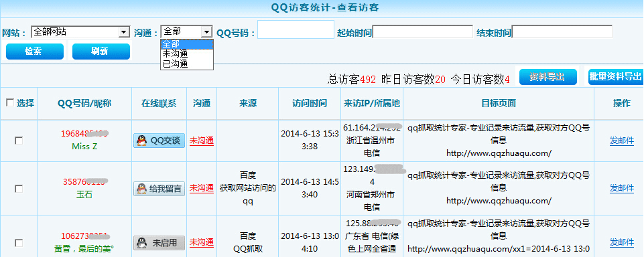This screenshot has width=644, height=257.
Task: Tick the 选择 select-all header checkbox
Action: (10, 103)
